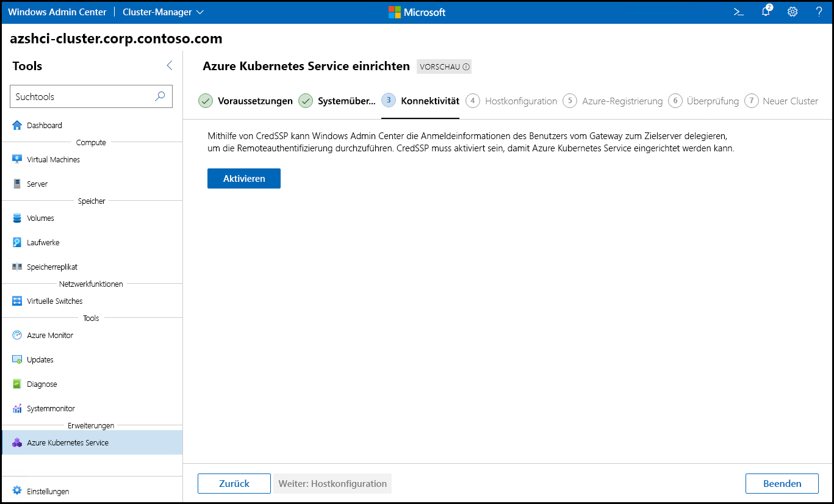The width and height of the screenshot is (834, 504).
Task: Open Updates label in sidebar
Action: click(40, 359)
